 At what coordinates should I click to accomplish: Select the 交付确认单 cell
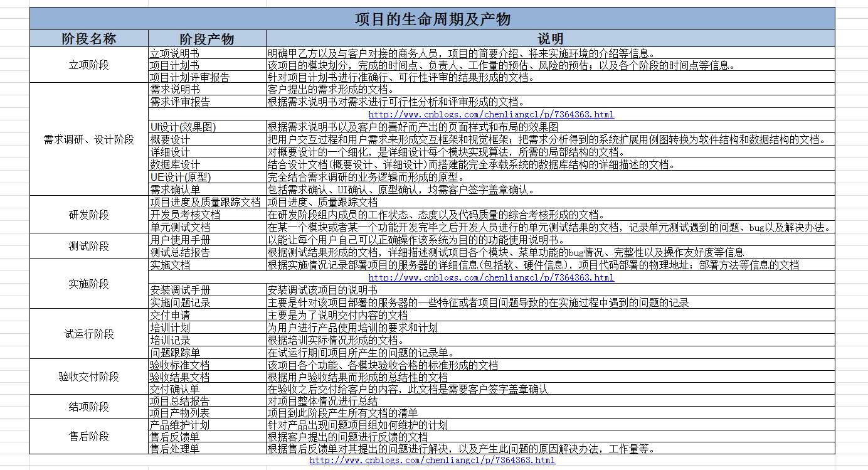207,389
